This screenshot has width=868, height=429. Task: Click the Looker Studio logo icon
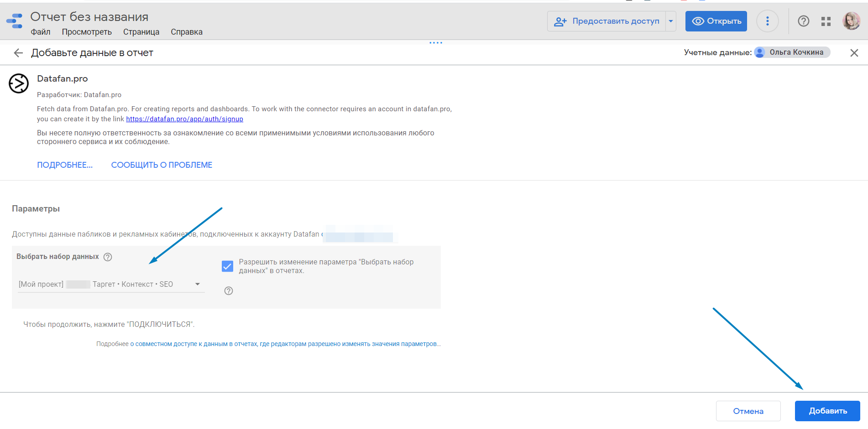15,21
